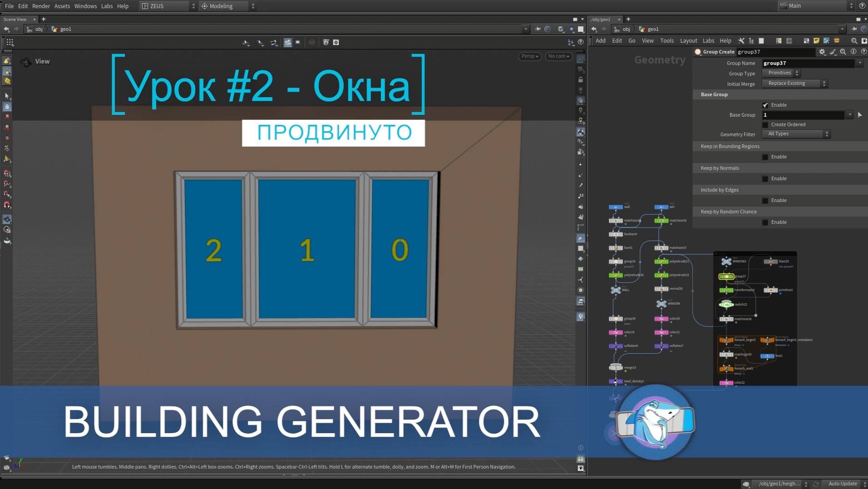Click the sticky note icon in network toolbar

coord(817,41)
